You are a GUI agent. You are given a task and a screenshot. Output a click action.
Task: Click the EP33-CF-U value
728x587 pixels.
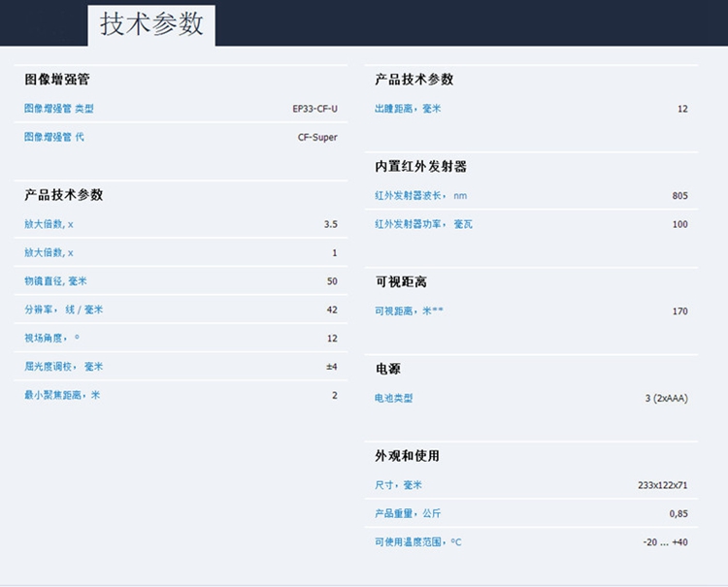[314, 109]
